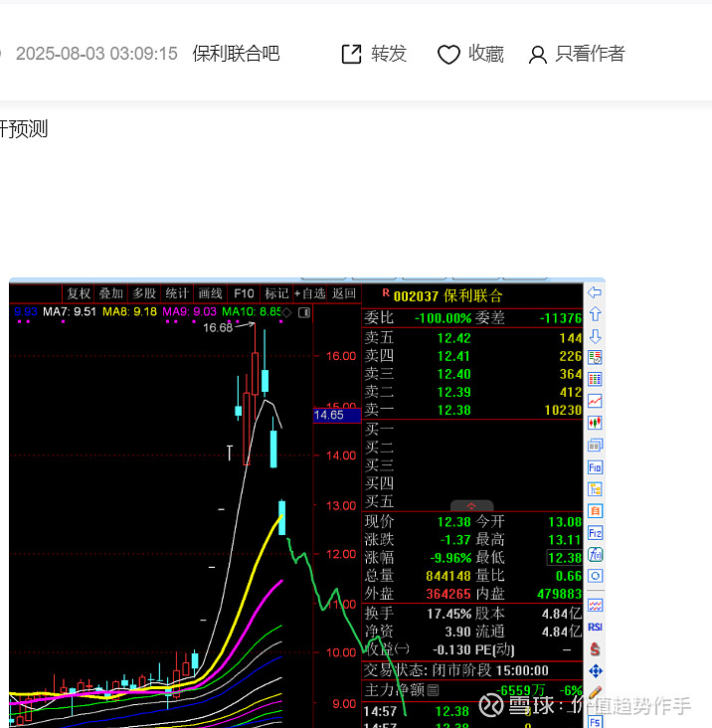Click the share icon next to 转发
The image size is (712, 728).
point(351,54)
